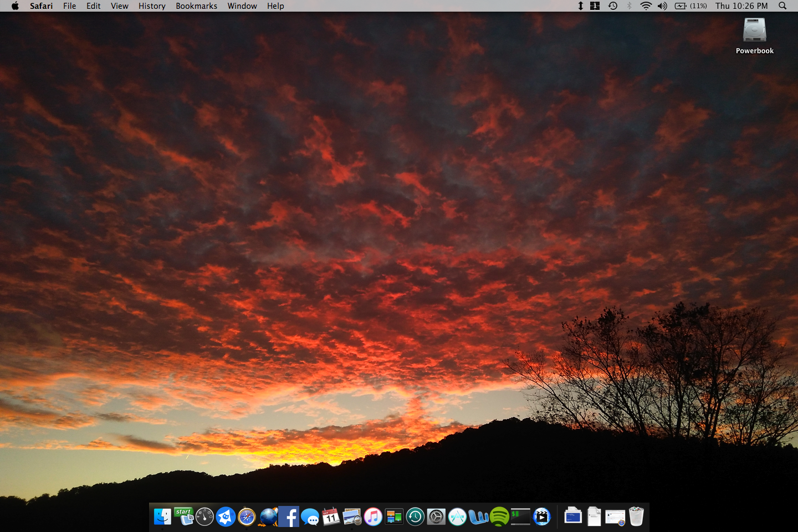Open Mission Control icon in Dock
This screenshot has width=798, height=532.
(x=394, y=516)
